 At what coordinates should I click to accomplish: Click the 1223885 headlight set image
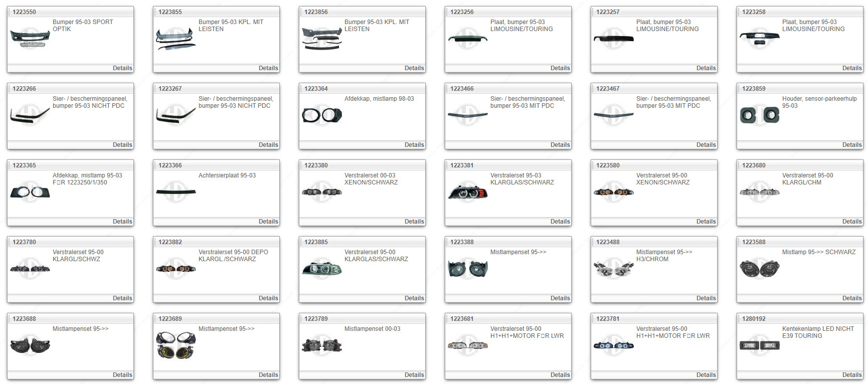click(x=322, y=269)
